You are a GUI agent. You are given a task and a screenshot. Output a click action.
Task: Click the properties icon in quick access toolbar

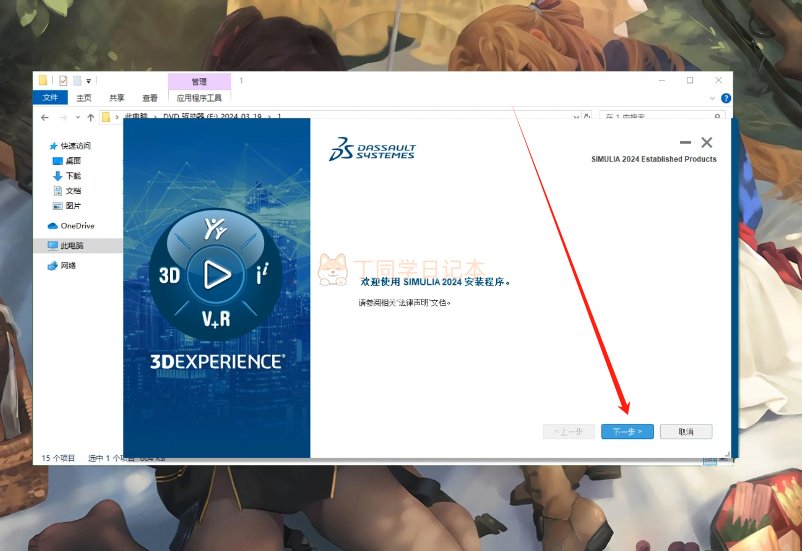coord(63,81)
